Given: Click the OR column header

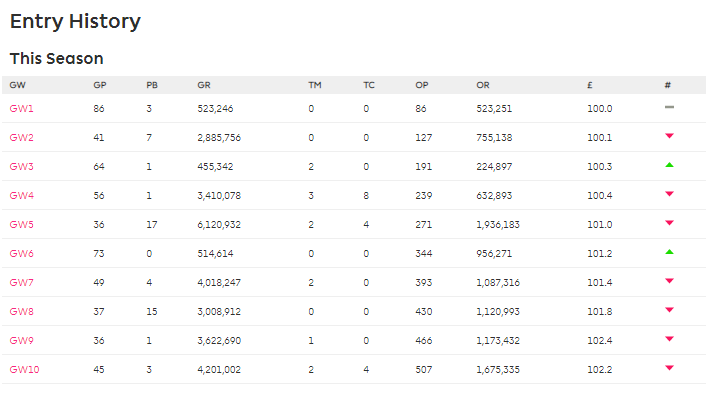Looking at the screenshot, I should (x=482, y=85).
